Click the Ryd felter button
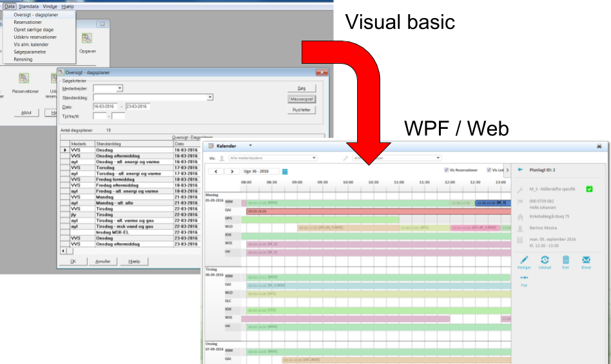 point(302,110)
